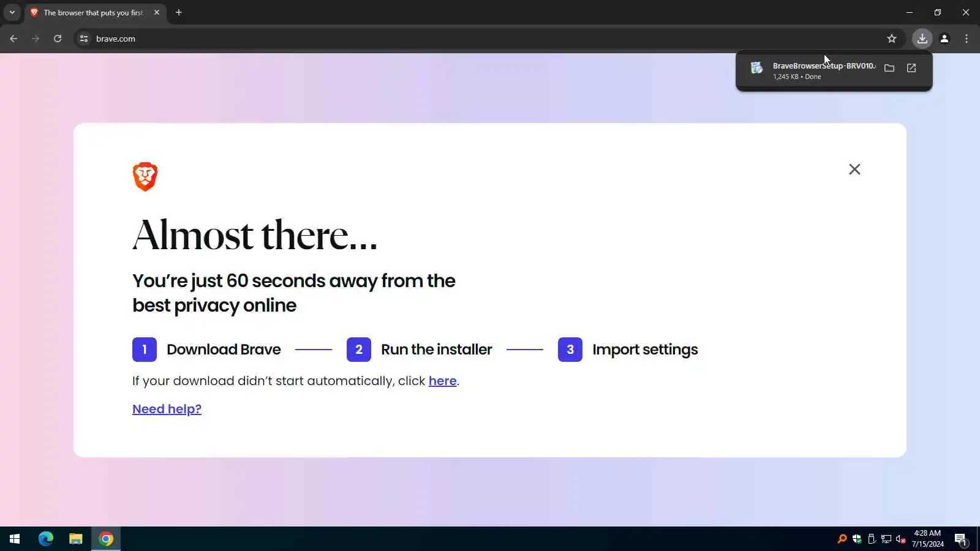Open BraveBrowserSetup download in new tab icon

click(911, 68)
